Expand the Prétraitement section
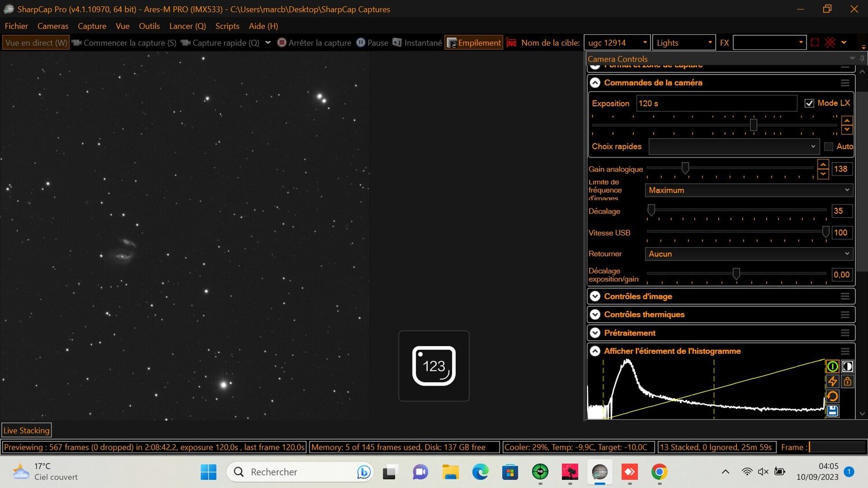Image resolution: width=868 pixels, height=488 pixels. click(595, 333)
